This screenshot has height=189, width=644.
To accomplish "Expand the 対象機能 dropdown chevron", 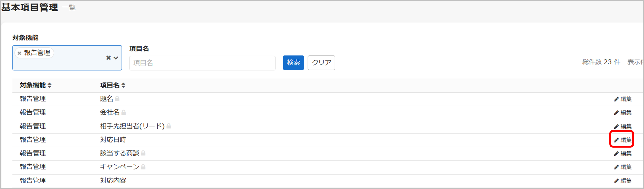I will 116,58.
